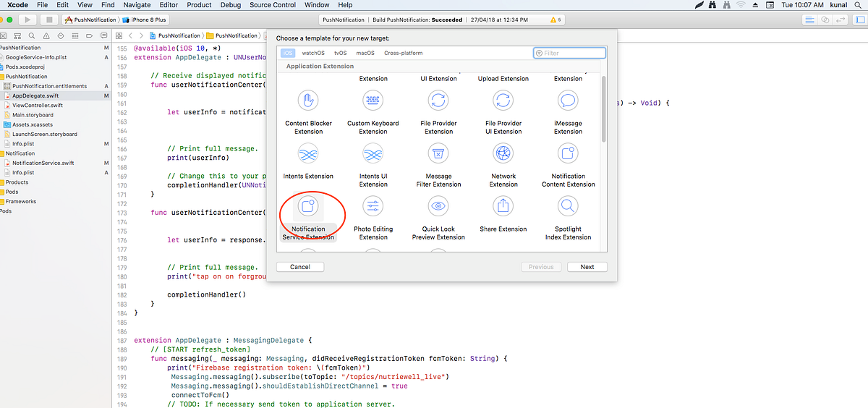Switch to the watchOS platform tab
868x408 pixels.
[x=313, y=53]
